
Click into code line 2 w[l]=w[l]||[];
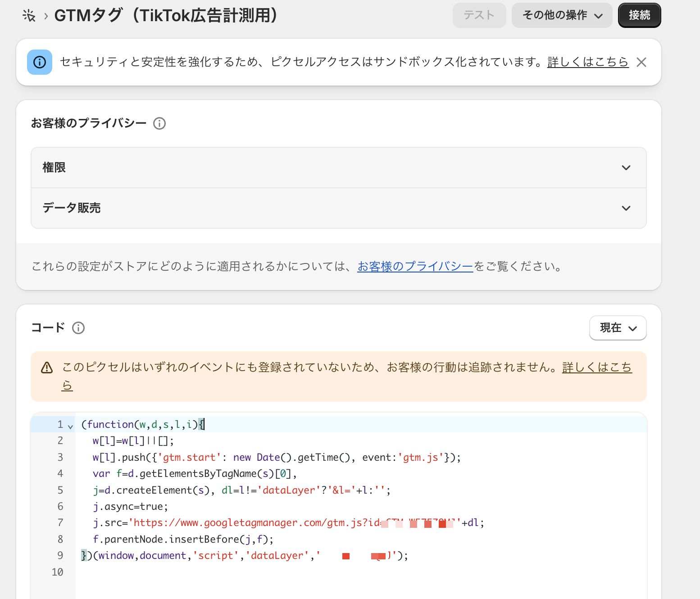[133, 441]
